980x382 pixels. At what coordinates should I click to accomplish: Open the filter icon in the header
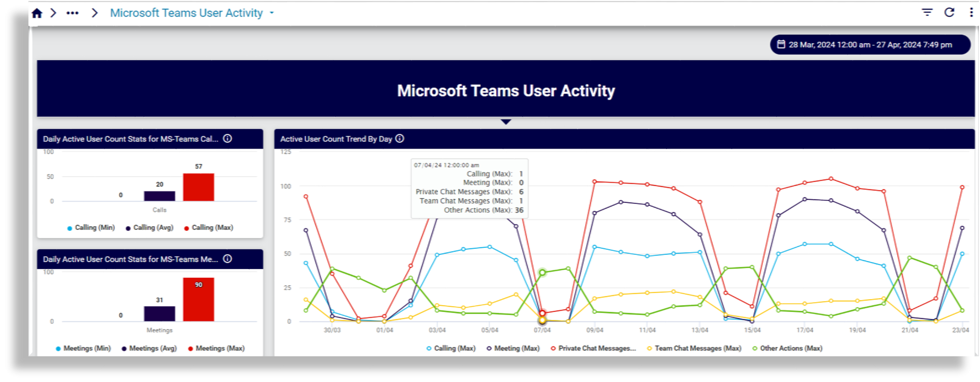(x=927, y=12)
